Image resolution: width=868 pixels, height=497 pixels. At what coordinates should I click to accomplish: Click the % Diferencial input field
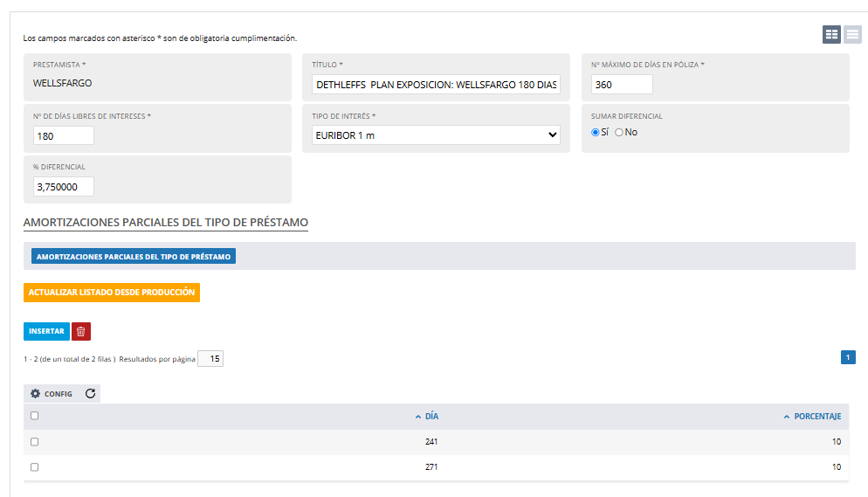point(64,187)
